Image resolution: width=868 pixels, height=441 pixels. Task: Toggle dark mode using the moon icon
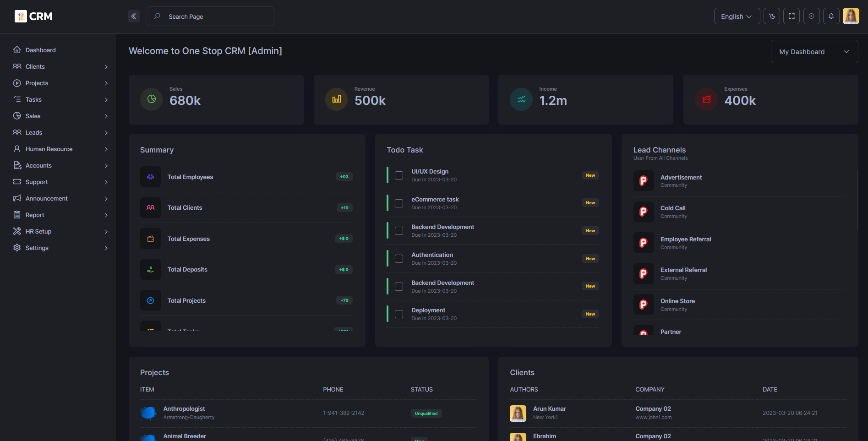point(771,16)
